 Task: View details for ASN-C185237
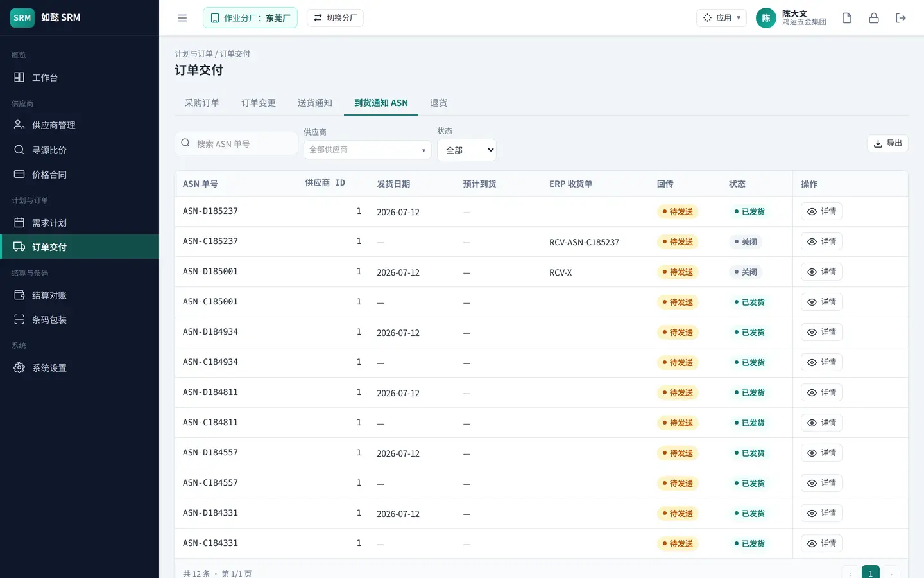tap(821, 241)
